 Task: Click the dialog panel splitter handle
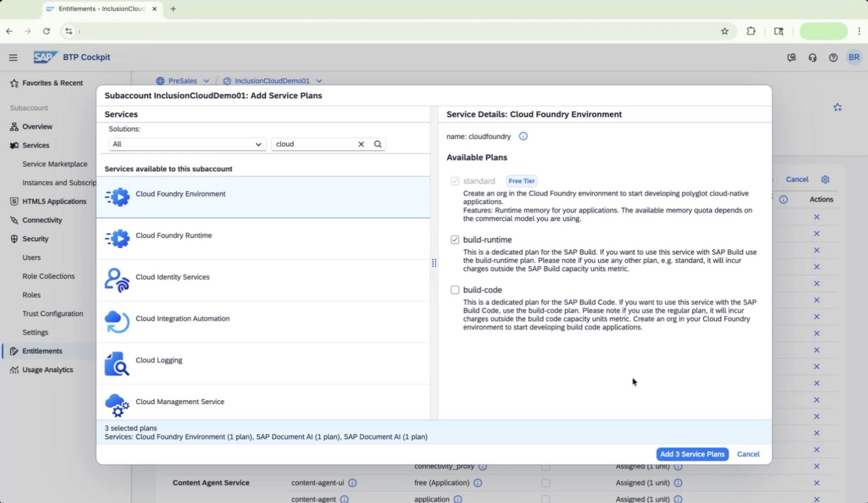(x=434, y=263)
